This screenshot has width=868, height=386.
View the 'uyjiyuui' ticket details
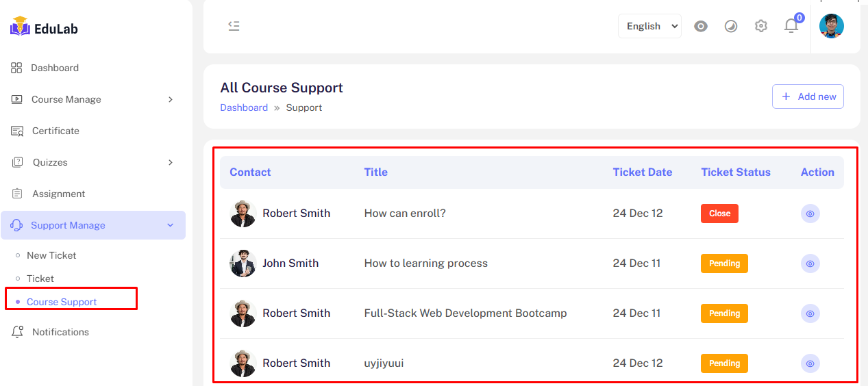pos(810,363)
